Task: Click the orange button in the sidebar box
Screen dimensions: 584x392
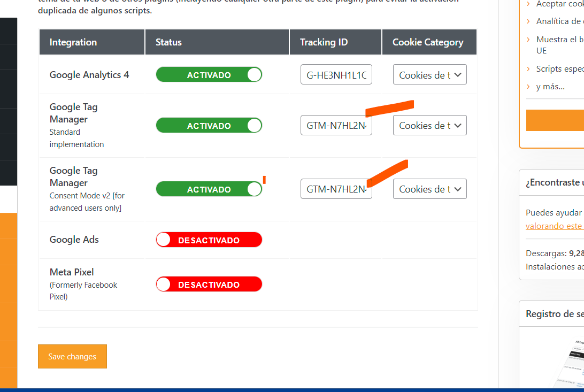Action: click(x=555, y=120)
